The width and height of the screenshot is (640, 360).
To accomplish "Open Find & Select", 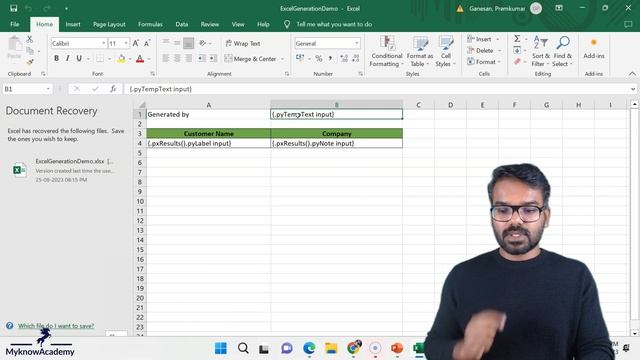I will [x=563, y=51].
